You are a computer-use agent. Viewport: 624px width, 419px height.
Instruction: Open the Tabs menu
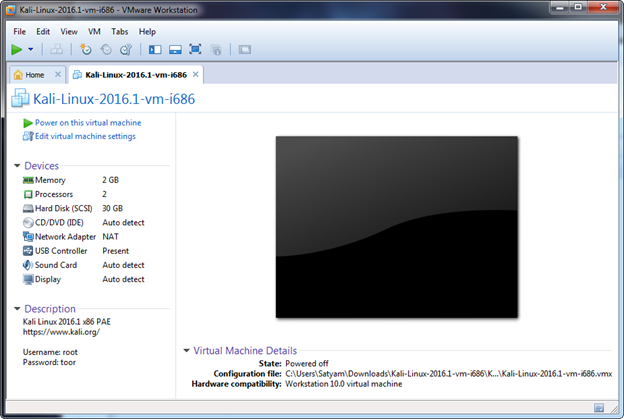point(120,31)
